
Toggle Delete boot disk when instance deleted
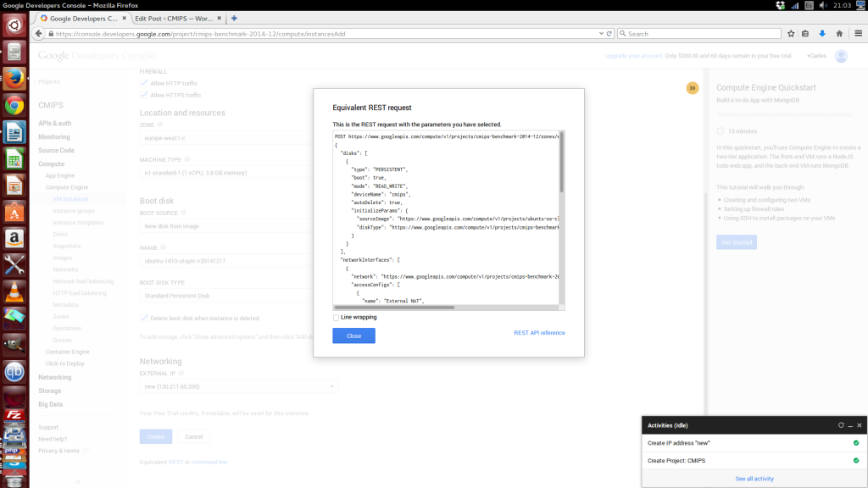click(144, 318)
